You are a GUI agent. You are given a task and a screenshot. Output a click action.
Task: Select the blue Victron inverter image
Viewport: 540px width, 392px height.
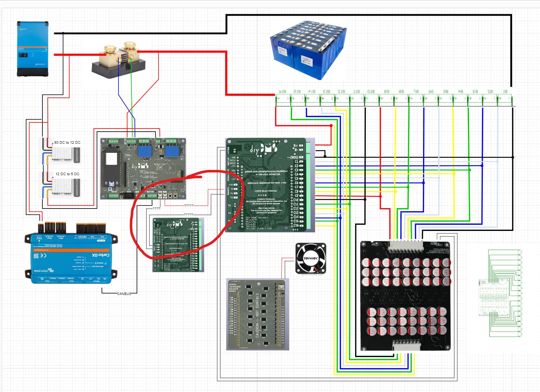click(33, 49)
